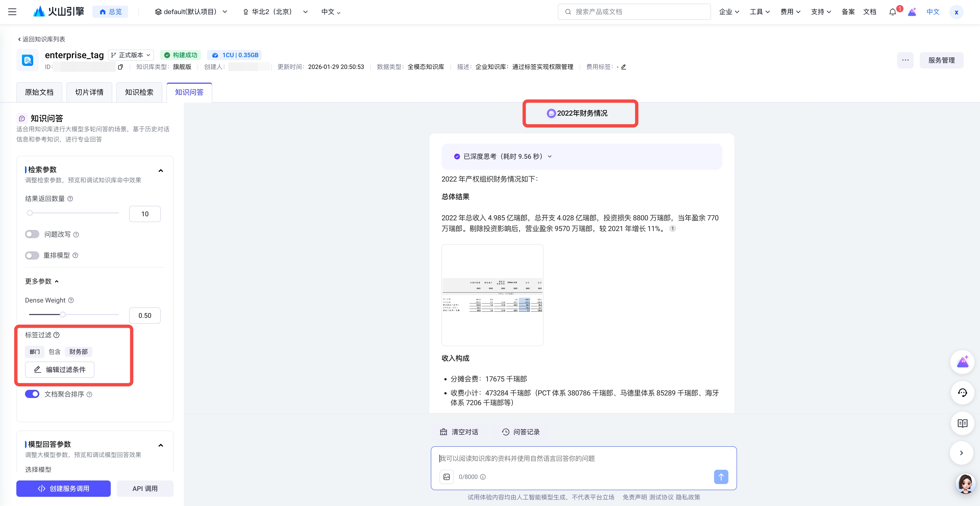
Task: Open the customer service headset icon
Action: [x=962, y=393]
